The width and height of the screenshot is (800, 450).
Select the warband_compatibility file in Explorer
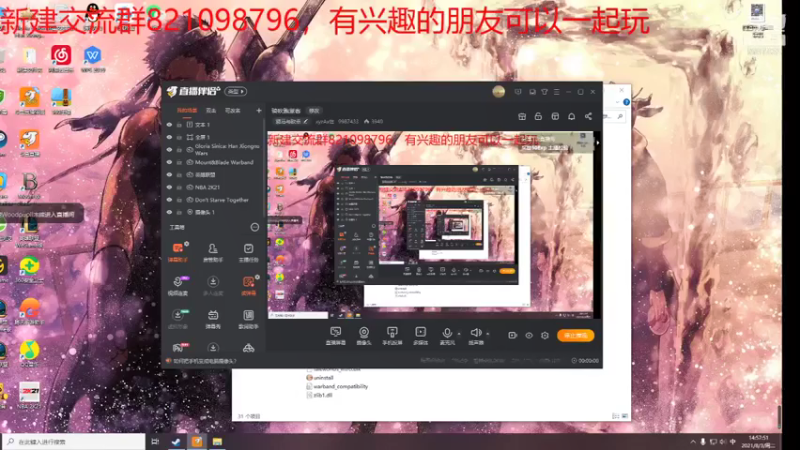(337, 386)
